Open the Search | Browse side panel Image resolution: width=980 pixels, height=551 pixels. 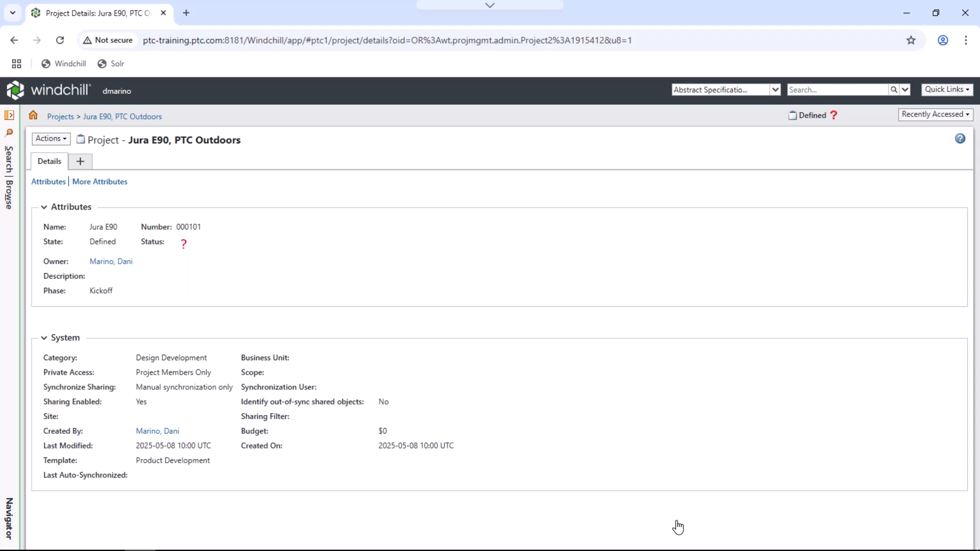pyautogui.click(x=9, y=178)
